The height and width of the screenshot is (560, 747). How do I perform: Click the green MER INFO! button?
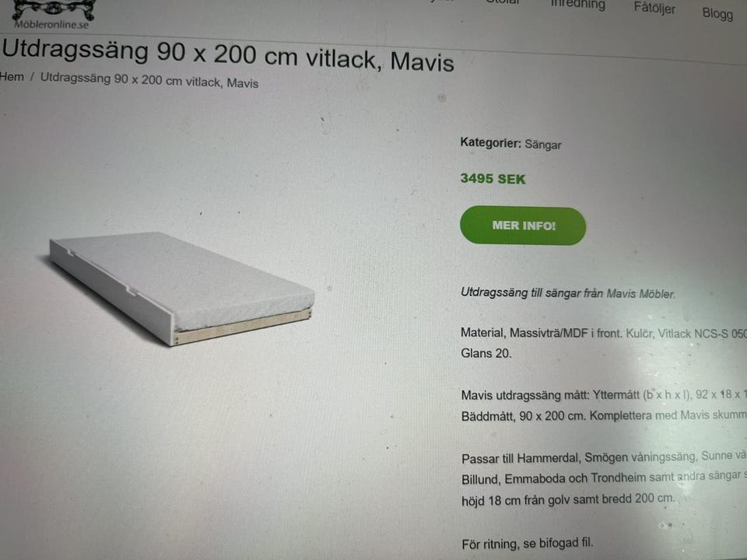pyautogui.click(x=523, y=226)
